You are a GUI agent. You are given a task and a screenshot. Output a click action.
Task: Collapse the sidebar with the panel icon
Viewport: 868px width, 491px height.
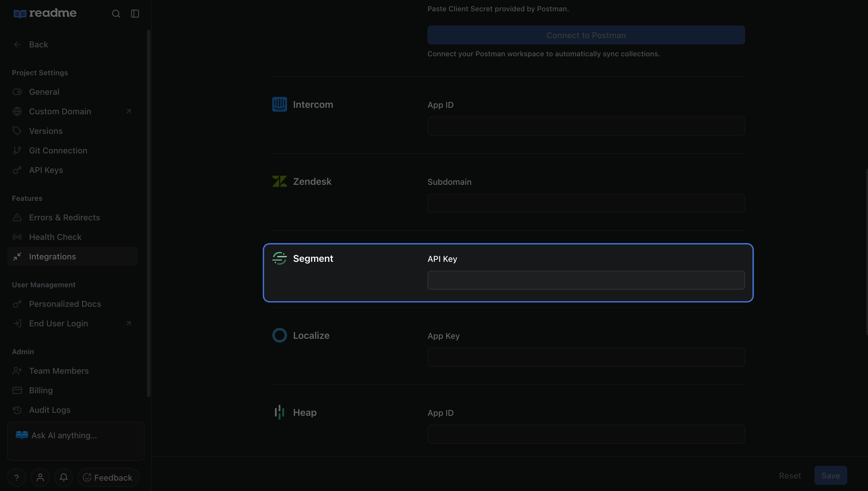pos(135,14)
